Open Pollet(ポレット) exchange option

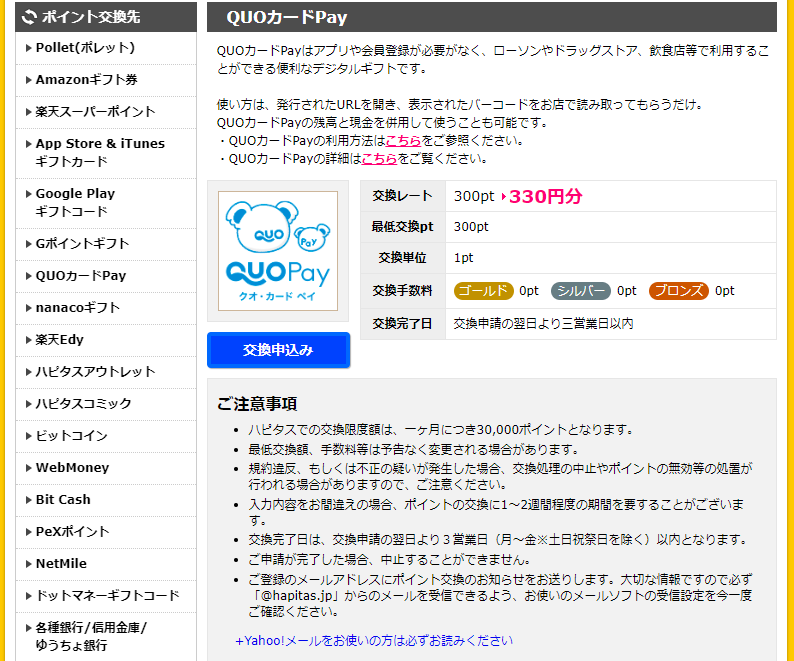click(x=85, y=48)
